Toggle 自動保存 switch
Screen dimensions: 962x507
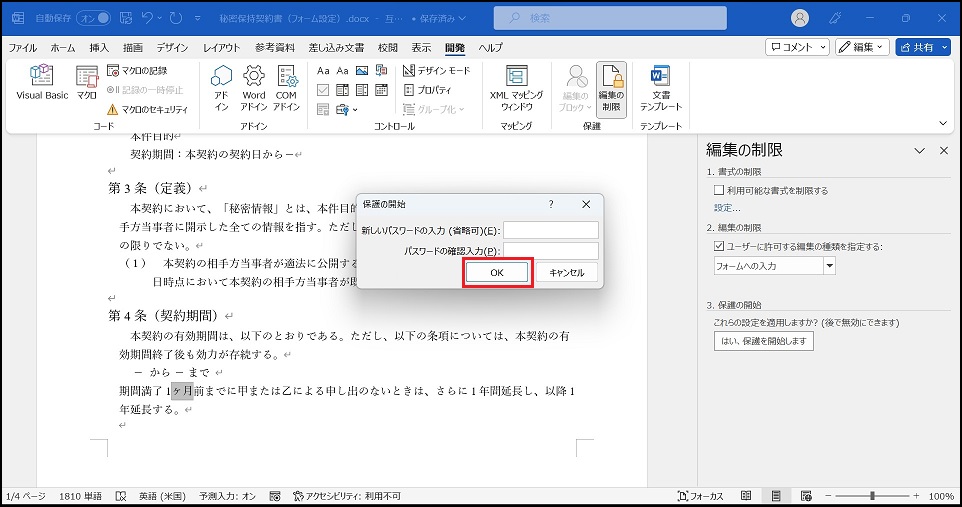93,18
